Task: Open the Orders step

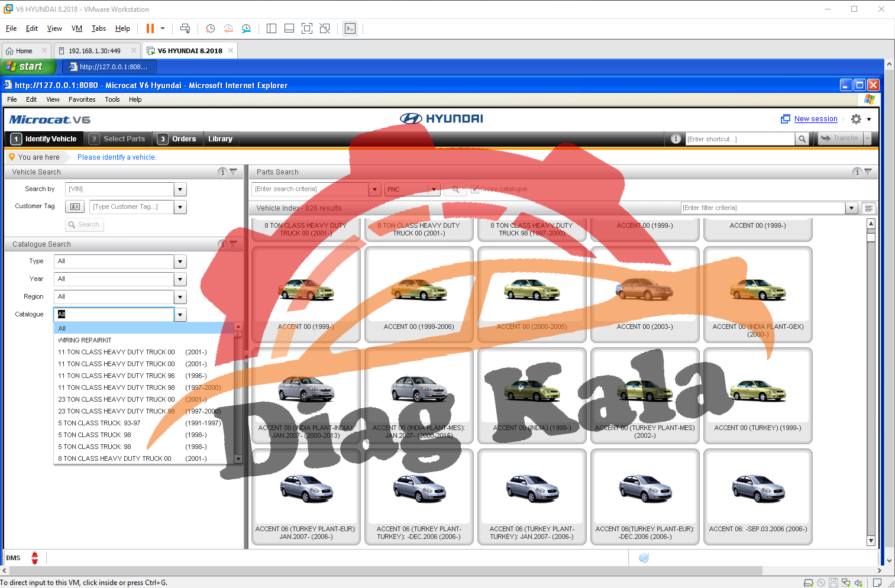Action: [177, 139]
